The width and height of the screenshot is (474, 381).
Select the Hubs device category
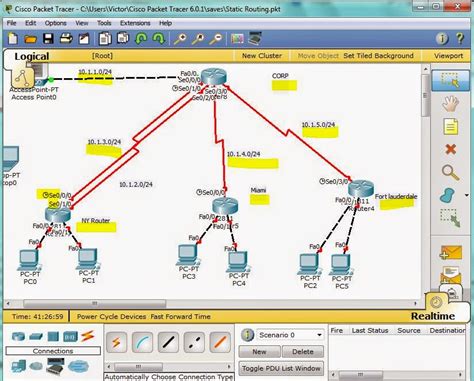click(53, 336)
